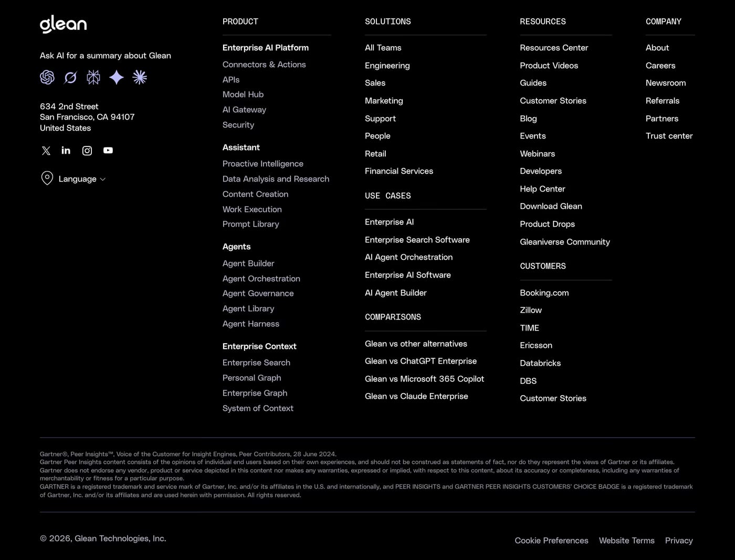Open the AI Agent Builder use case
The height and width of the screenshot is (560, 735).
click(x=396, y=293)
